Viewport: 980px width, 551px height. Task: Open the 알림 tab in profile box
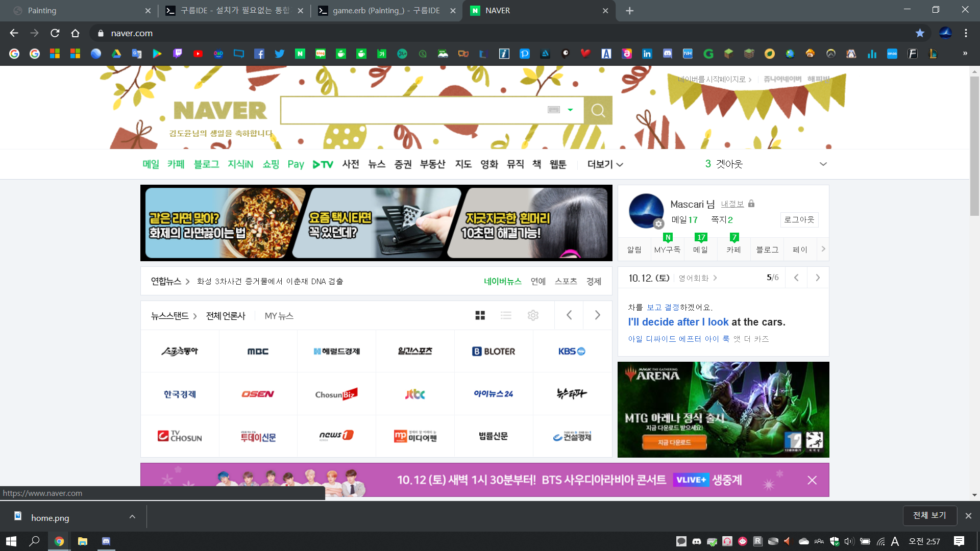tap(634, 249)
